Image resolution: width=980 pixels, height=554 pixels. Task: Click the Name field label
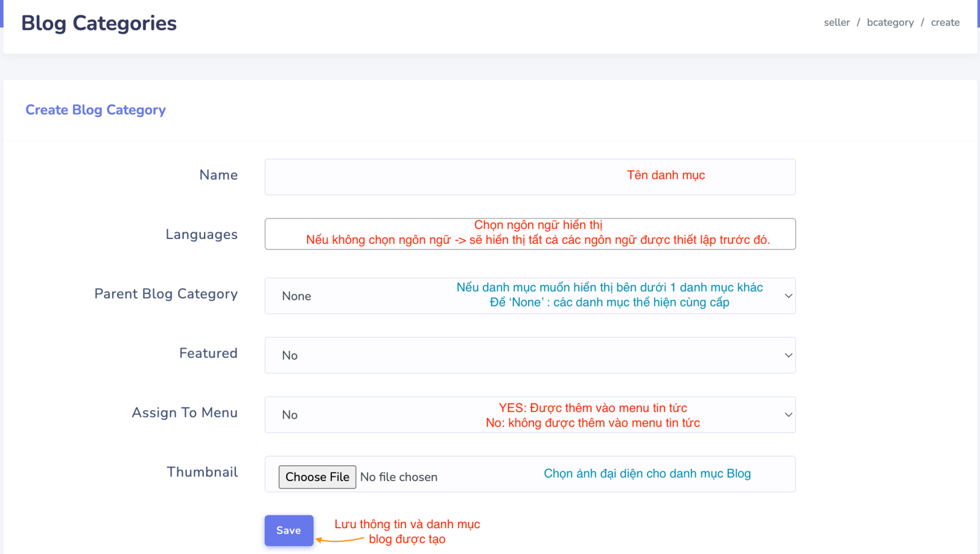tap(218, 175)
